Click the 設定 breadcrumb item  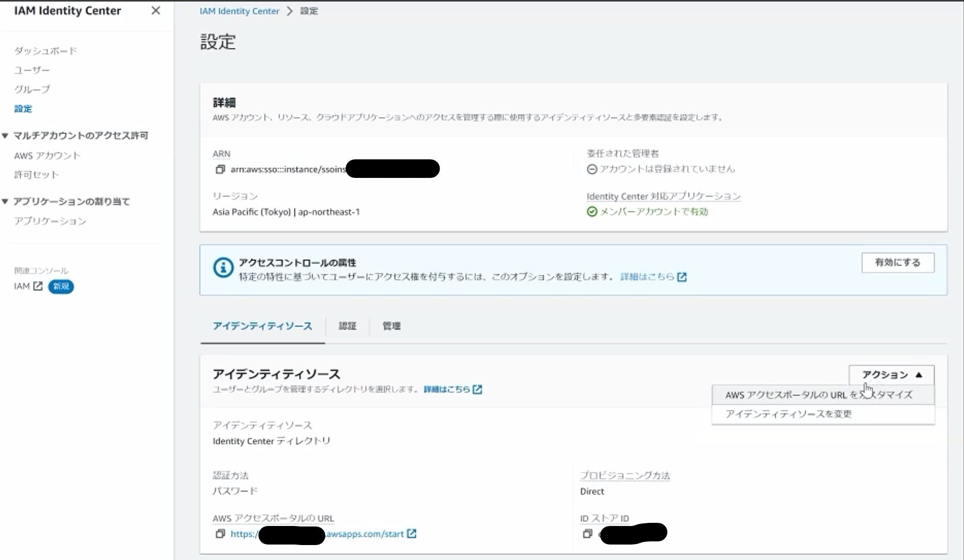point(309,11)
